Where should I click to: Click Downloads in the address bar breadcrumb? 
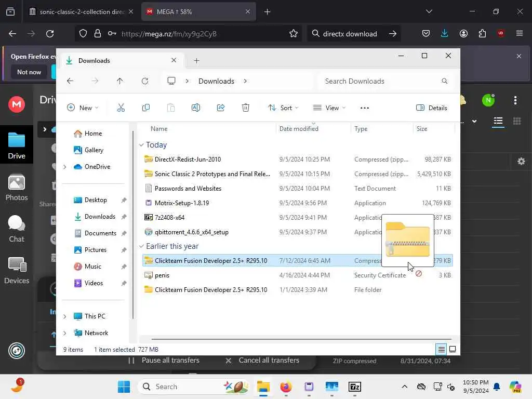[216, 81]
